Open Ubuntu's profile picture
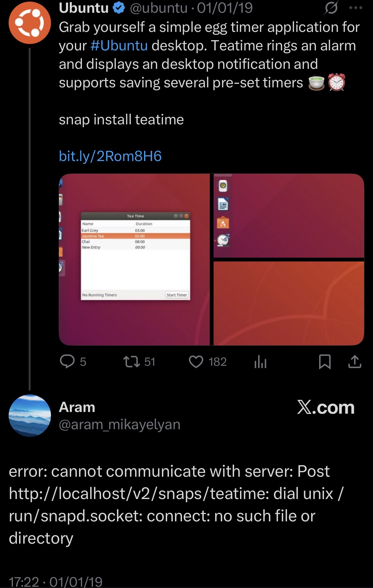 30,23
